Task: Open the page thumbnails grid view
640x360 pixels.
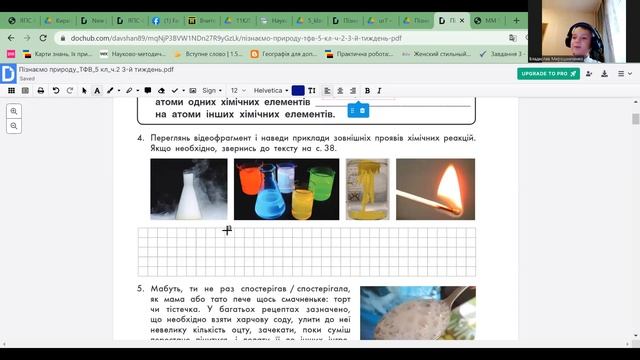Action: click(x=11, y=91)
